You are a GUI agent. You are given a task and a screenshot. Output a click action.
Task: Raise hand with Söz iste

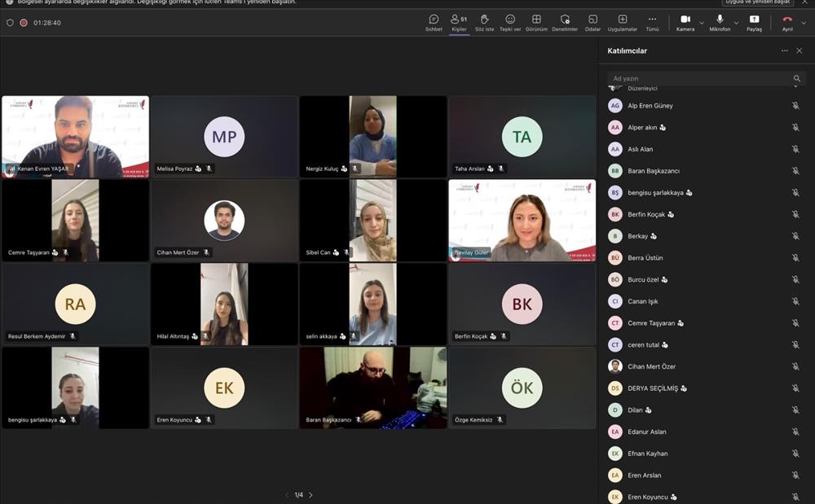pyautogui.click(x=484, y=22)
